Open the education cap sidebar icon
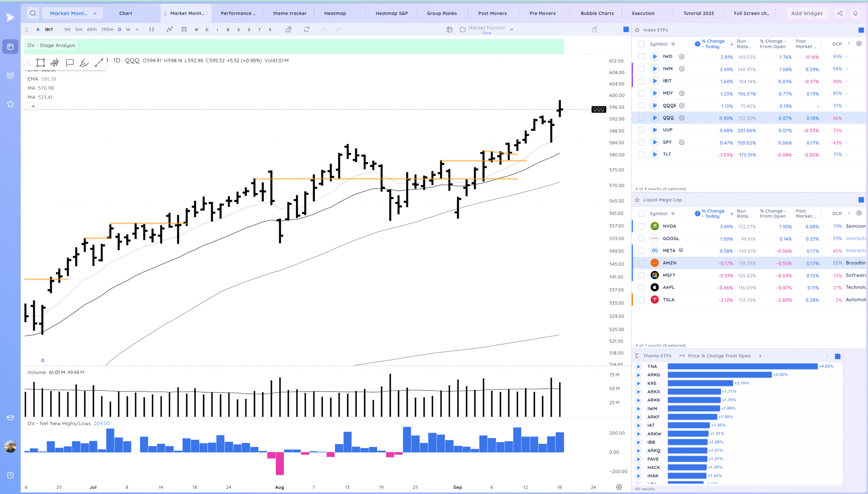Image resolution: width=868 pixels, height=494 pixels. tap(10, 418)
